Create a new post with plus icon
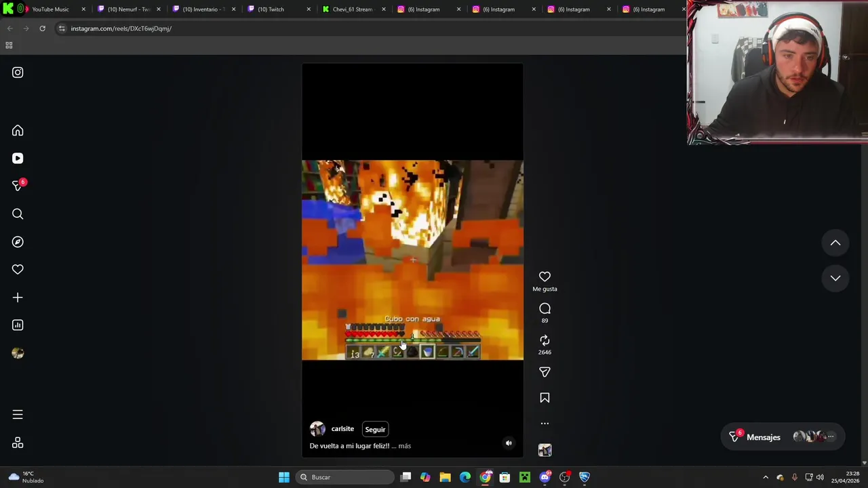 pos(18,298)
